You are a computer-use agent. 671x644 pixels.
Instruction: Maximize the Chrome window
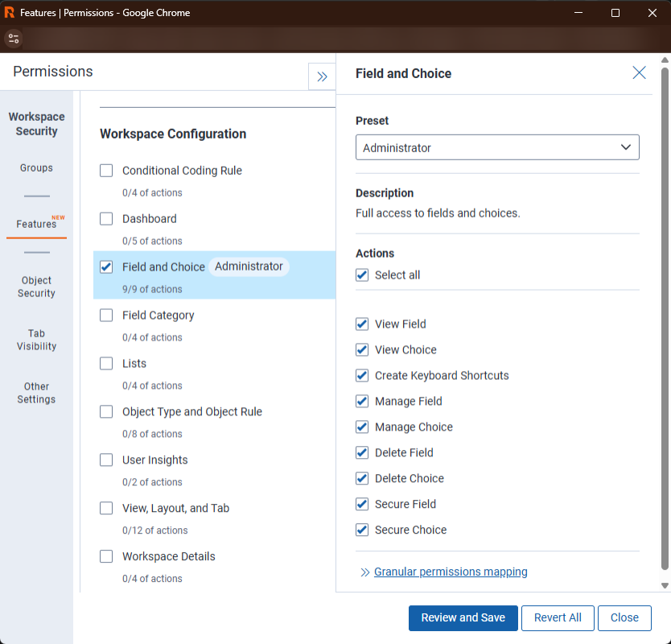(x=615, y=13)
